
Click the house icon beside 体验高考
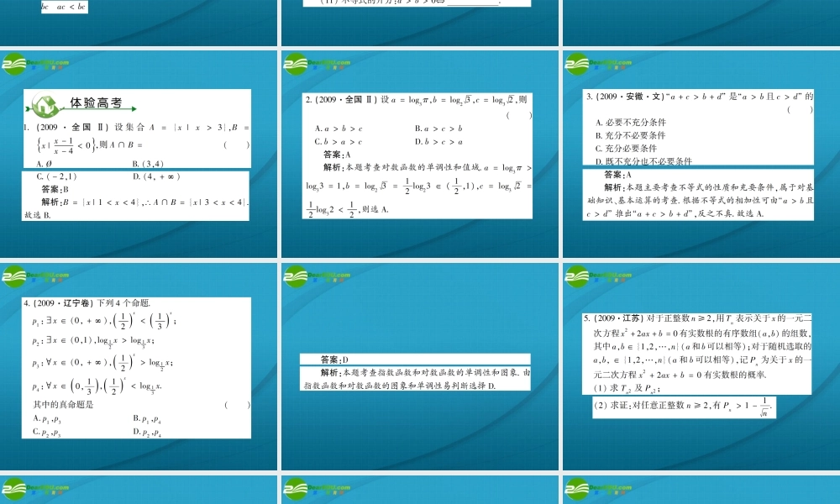click(x=45, y=105)
